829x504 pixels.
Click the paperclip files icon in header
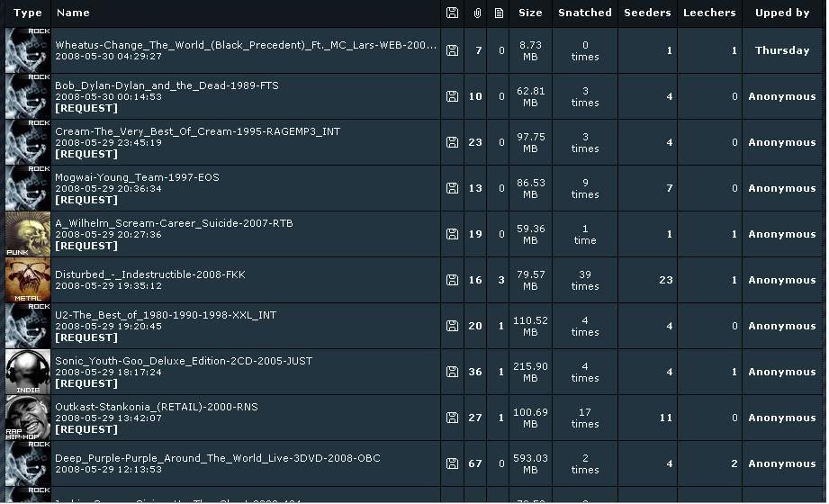click(x=477, y=13)
